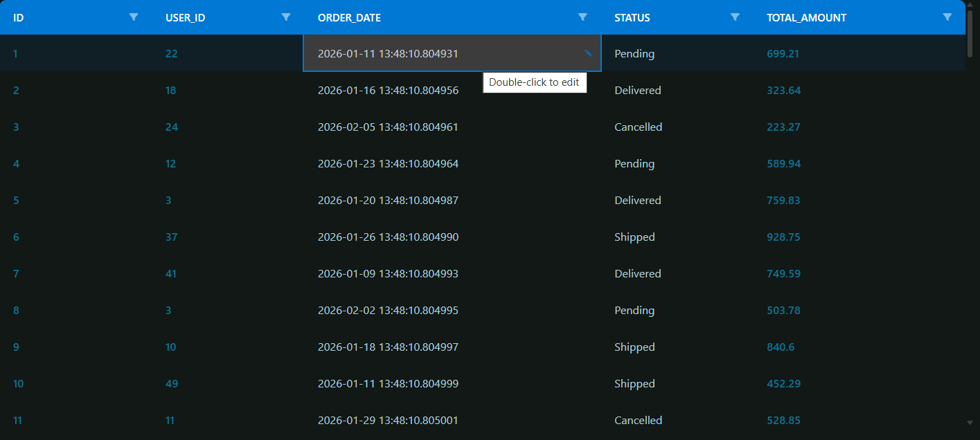This screenshot has width=980, height=440.
Task: Click the order date cell of row 5
Action: [x=387, y=200]
